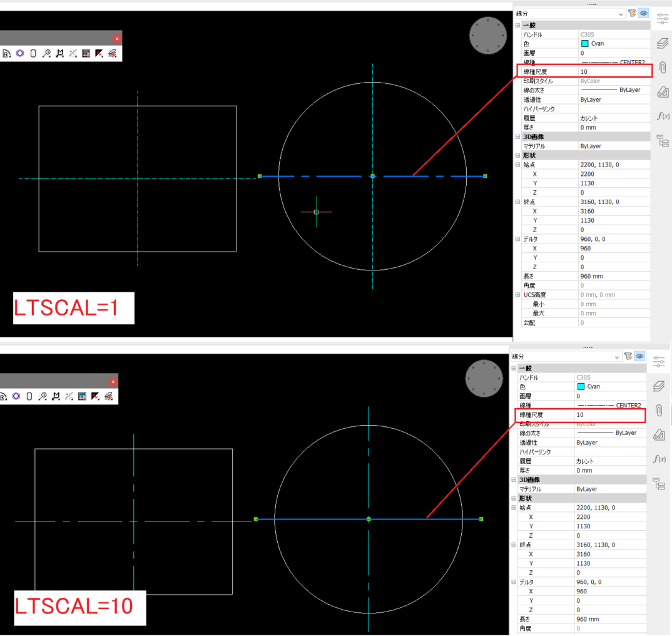Open the Properties panel icon in the right sidebar
The image size is (672, 636).
661,18
